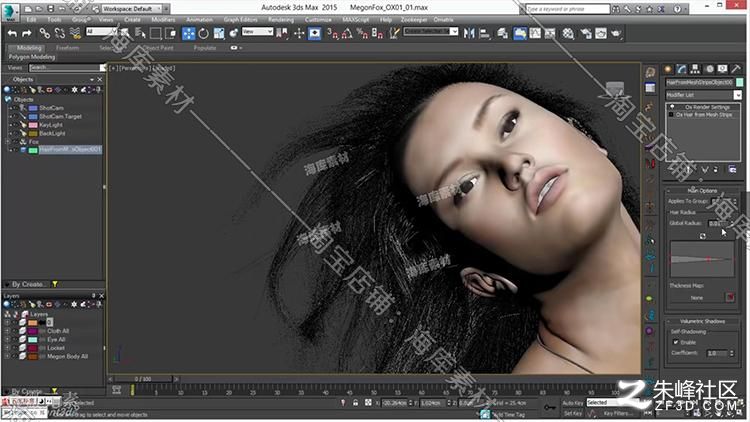Open the Rendering menu
Image resolution: width=750 pixels, height=422 pixels.
(x=281, y=20)
